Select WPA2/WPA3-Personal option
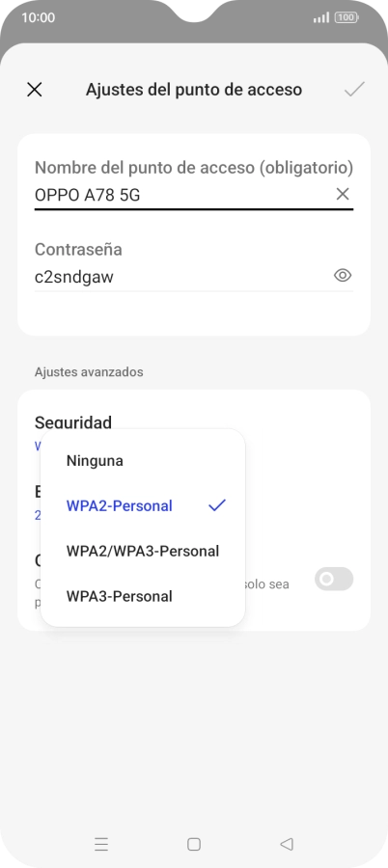The width and height of the screenshot is (388, 868). coord(143,552)
